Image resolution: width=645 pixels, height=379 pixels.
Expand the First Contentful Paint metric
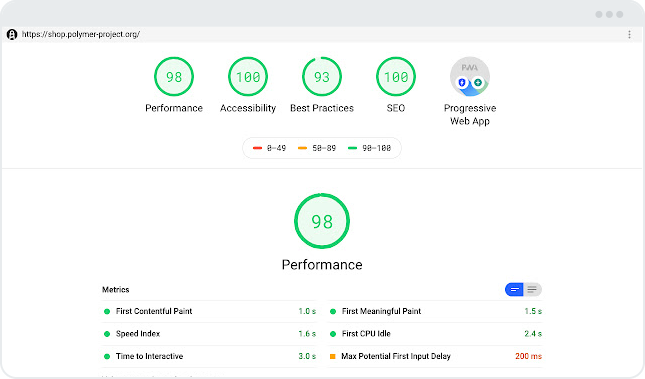[x=209, y=312]
